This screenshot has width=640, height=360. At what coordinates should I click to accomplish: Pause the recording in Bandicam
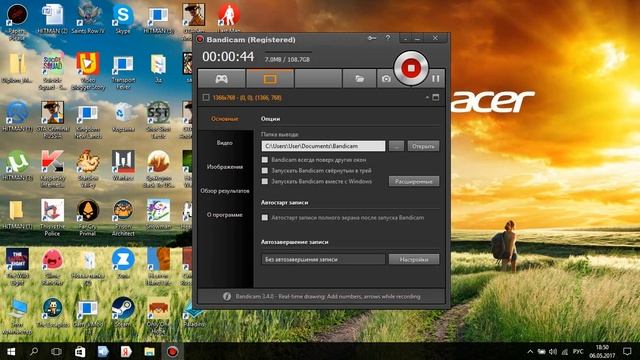click(x=436, y=78)
